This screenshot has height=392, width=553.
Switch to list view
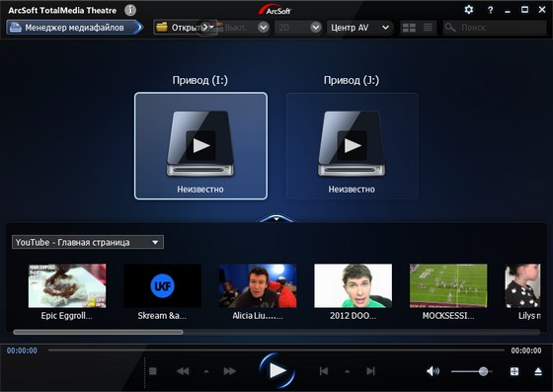(428, 28)
